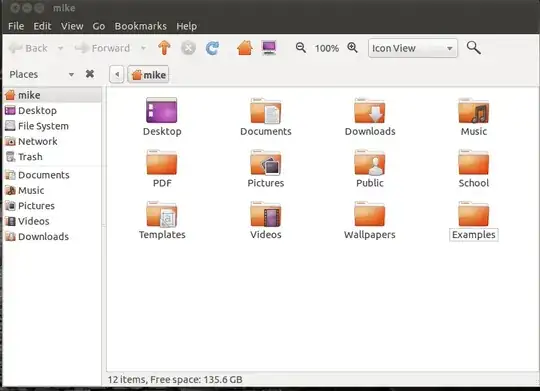
Task: Select the Templates folder
Action: 162,220
